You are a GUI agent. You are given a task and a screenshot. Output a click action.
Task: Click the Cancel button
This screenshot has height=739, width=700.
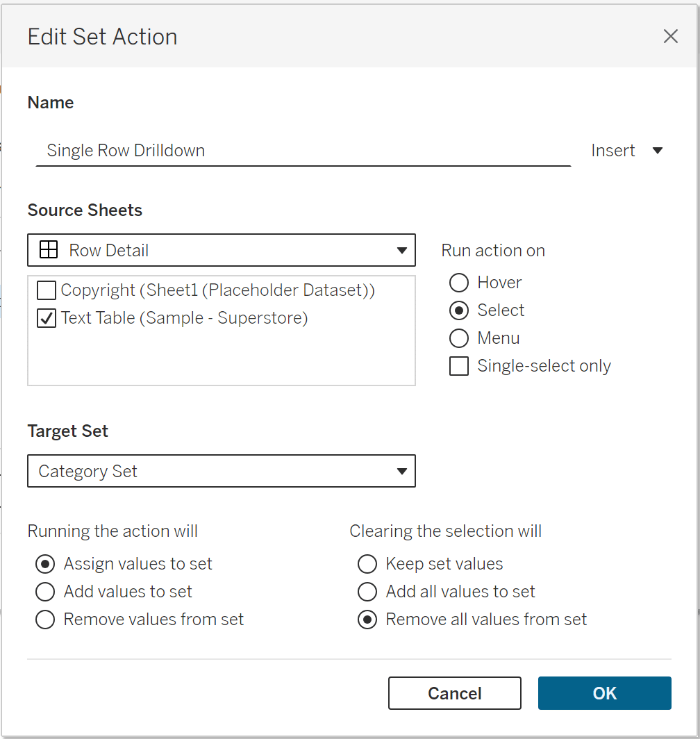coord(454,693)
